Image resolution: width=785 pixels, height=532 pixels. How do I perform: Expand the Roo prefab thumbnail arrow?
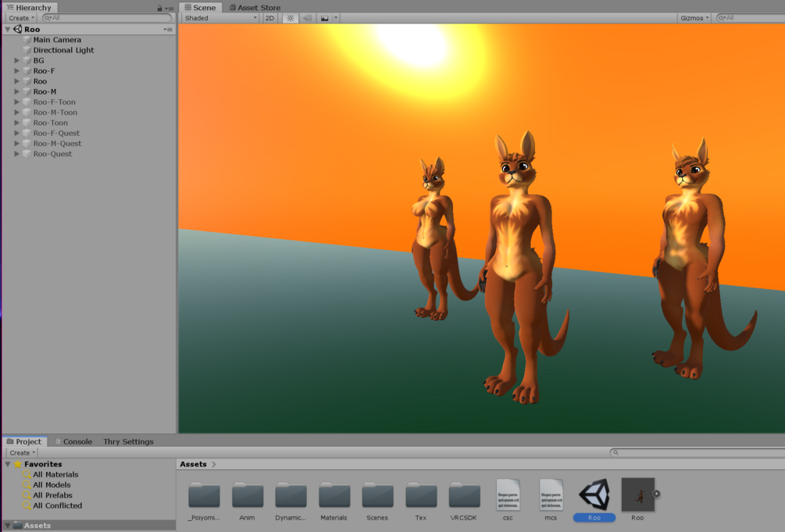(x=656, y=494)
